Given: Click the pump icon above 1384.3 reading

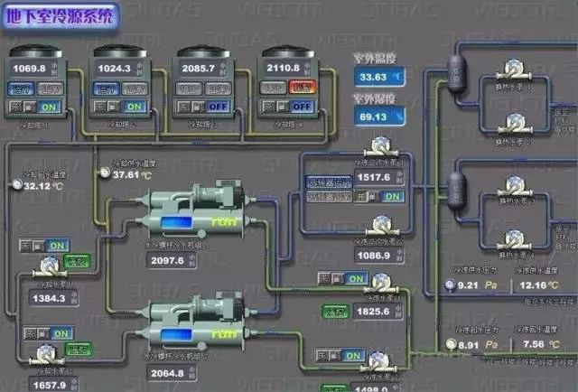Looking at the screenshot, I should point(47,267).
